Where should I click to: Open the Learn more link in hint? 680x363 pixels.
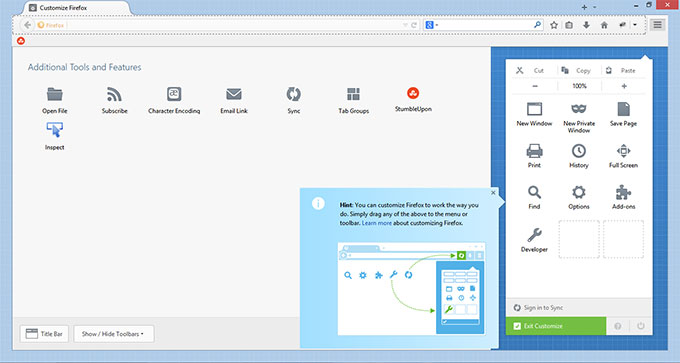pyautogui.click(x=376, y=223)
